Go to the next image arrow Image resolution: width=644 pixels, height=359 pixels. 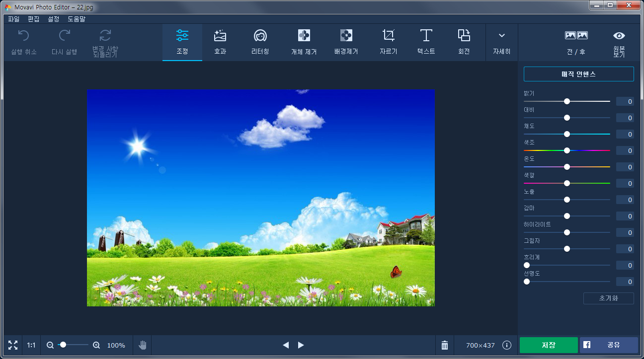tap(301, 345)
